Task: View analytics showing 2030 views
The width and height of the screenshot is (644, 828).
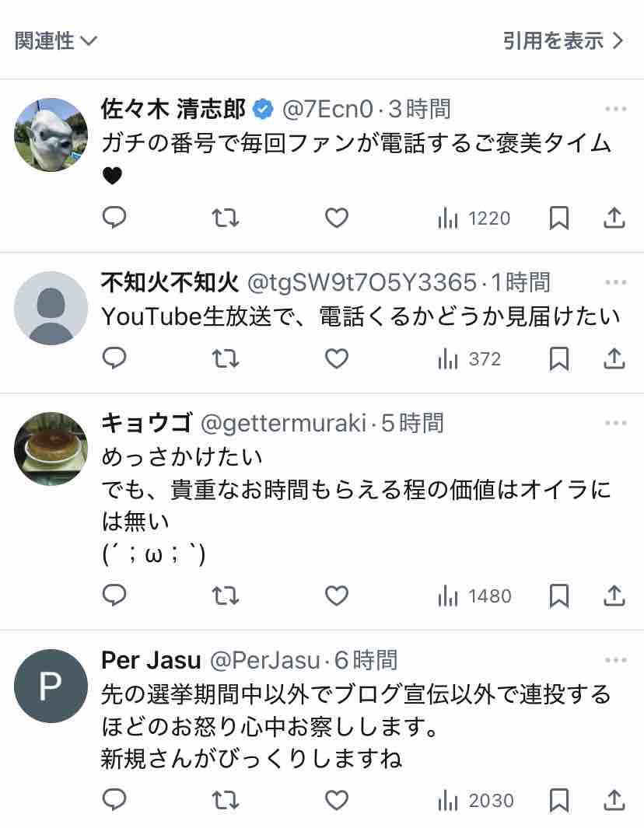Action: tap(475, 801)
